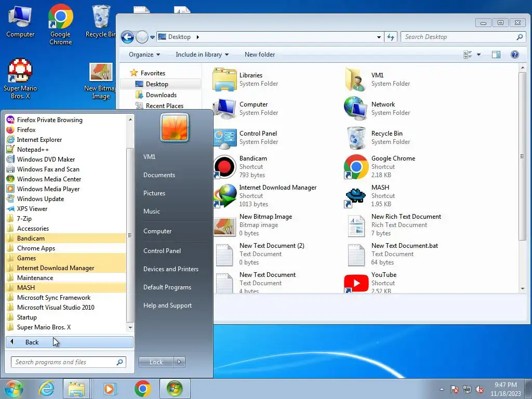This screenshot has width=532, height=399.
Task: Expand Microsoft Visual Studio 2010 folder
Action: (65, 308)
